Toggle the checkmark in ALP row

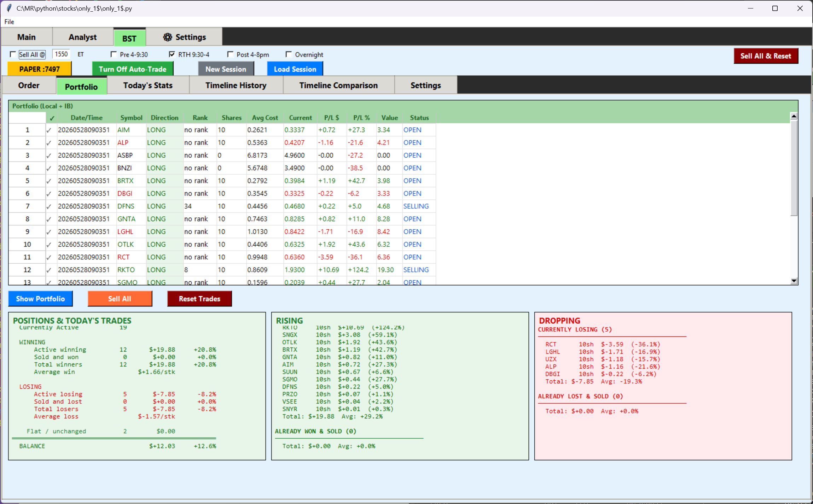tap(49, 143)
